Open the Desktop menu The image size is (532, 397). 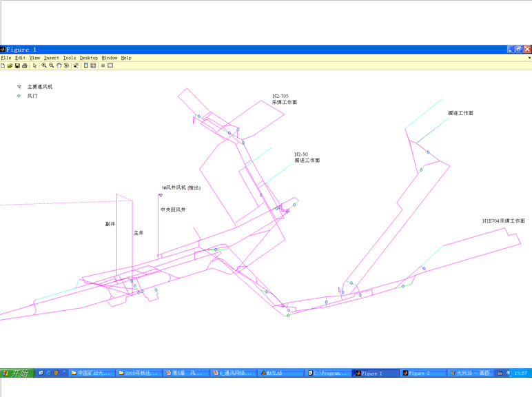tap(89, 58)
